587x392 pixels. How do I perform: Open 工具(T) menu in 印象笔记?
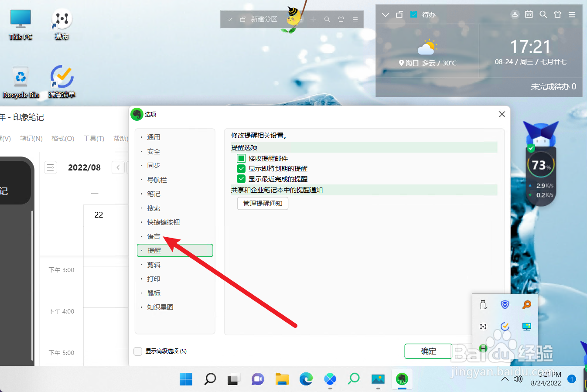pos(94,138)
